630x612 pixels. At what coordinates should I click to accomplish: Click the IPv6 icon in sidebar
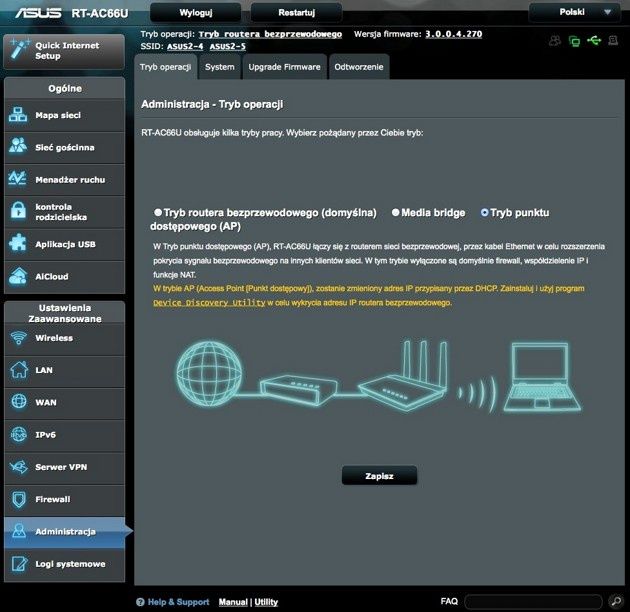point(18,434)
